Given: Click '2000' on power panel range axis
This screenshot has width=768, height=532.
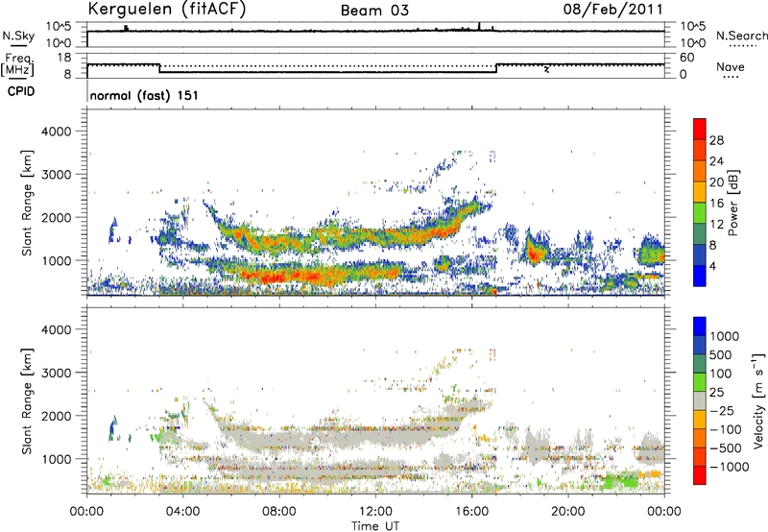Looking at the screenshot, I should pos(57,217).
